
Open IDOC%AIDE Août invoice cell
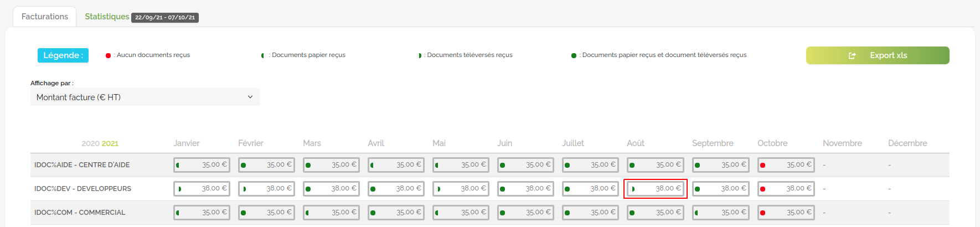[656, 165]
